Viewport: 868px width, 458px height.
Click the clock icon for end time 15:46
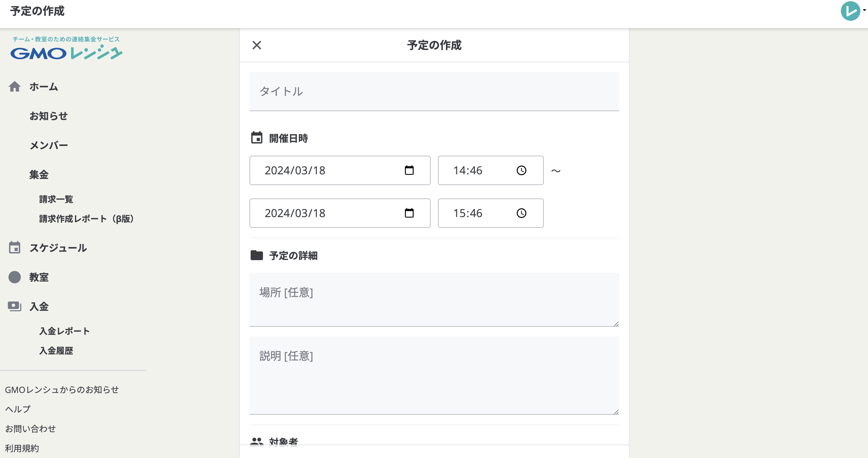(521, 213)
